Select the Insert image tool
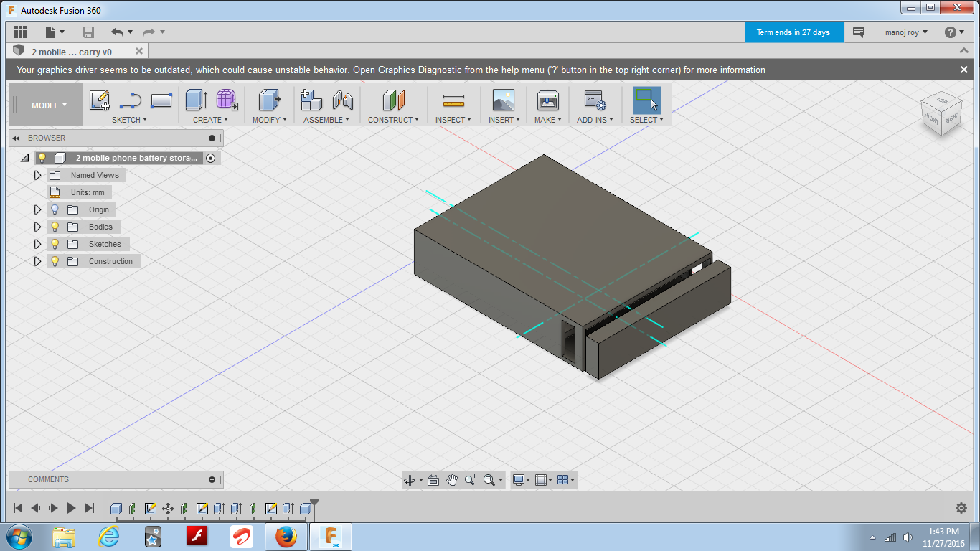The height and width of the screenshot is (551, 980). (x=504, y=100)
